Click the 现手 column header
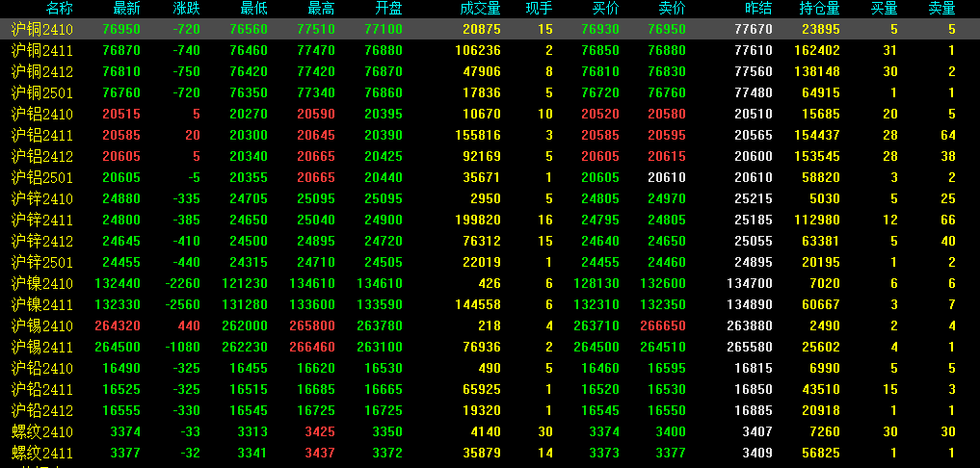Image resolution: width=980 pixels, height=468 pixels. coord(540,8)
